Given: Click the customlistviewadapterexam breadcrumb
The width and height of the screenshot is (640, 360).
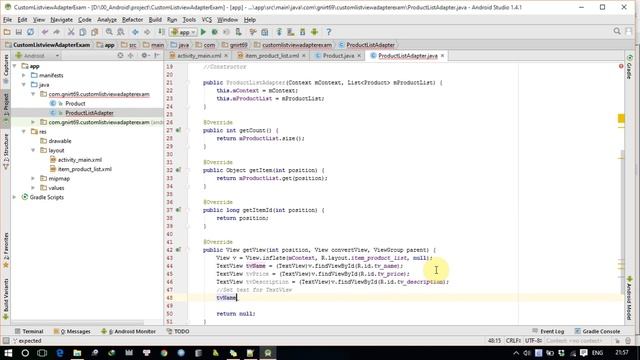Looking at the screenshot, I should coord(293,45).
